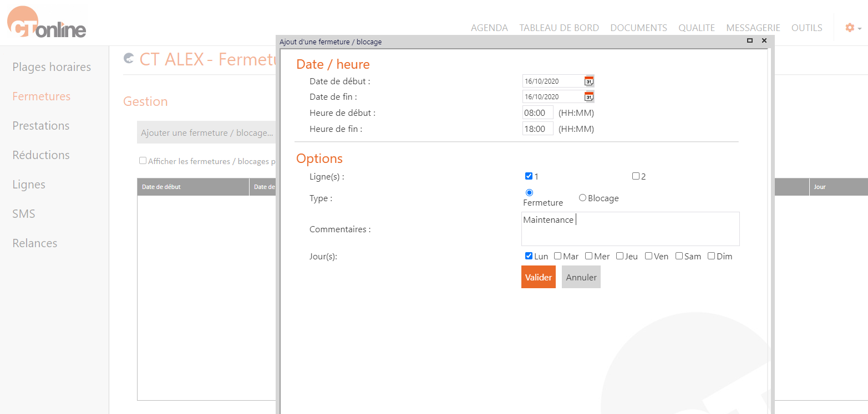Check the Sam day checkbox
The image size is (868, 414).
click(x=679, y=255)
